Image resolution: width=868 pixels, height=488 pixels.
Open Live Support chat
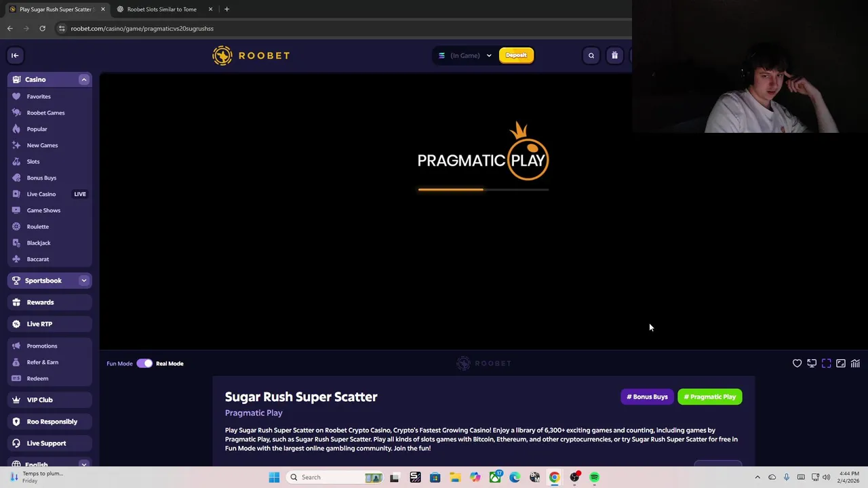pos(50,443)
